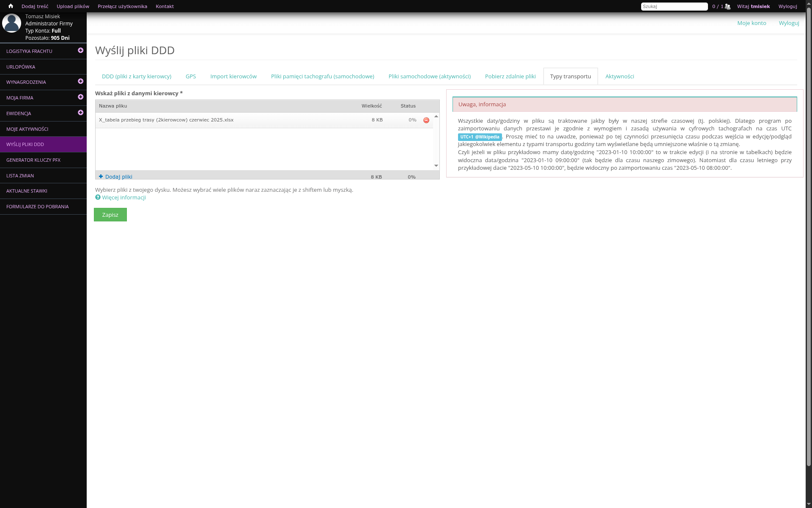Remove the uploaded xlsx file via the red icon
Image resolution: width=812 pixels, height=508 pixels.
[x=426, y=120]
